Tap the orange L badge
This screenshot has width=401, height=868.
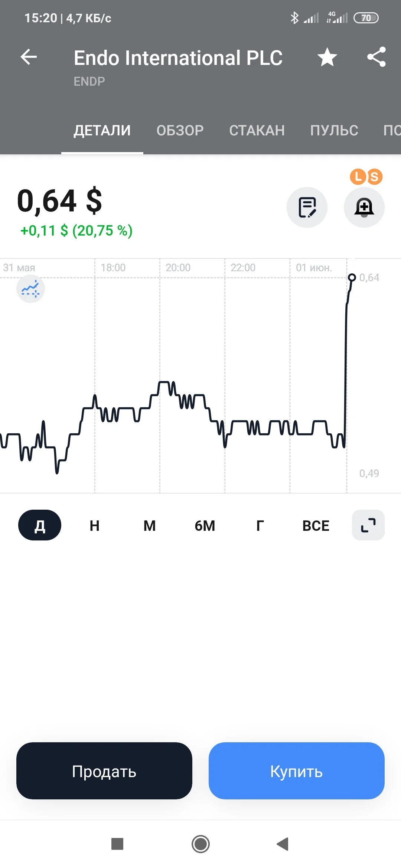coord(358,177)
